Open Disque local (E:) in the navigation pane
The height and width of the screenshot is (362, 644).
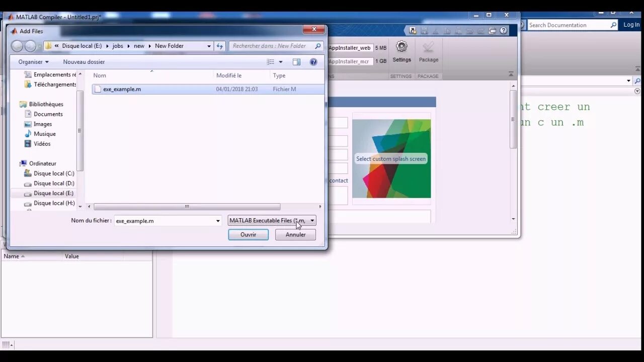[49, 193]
